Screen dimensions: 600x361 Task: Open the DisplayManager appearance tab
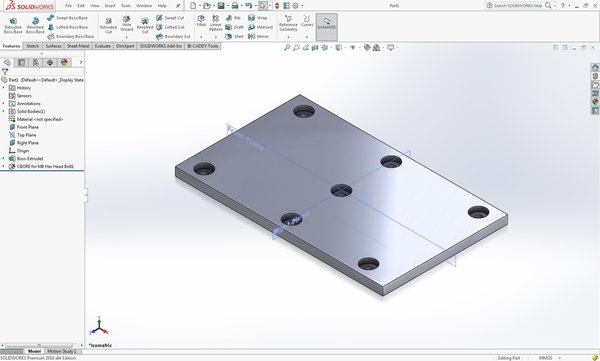pyautogui.click(x=64, y=62)
